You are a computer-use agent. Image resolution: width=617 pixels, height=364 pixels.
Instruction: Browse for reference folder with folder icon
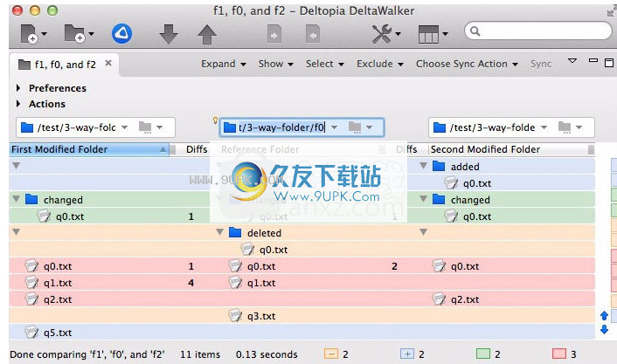point(355,127)
